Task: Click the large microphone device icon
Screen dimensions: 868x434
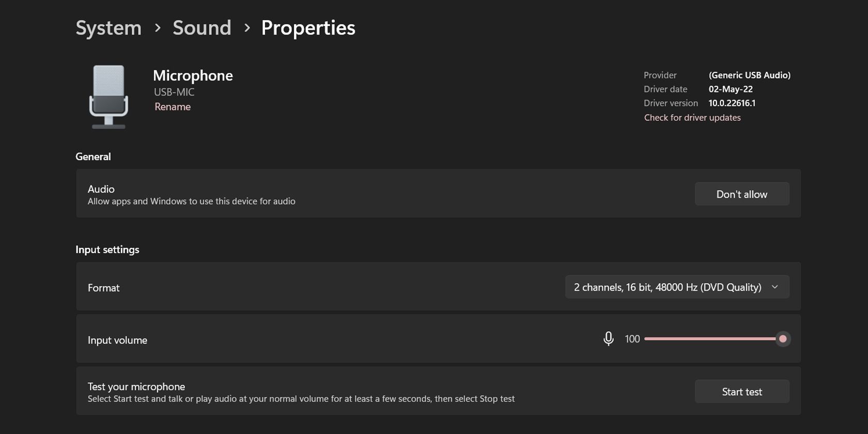Action: click(109, 97)
